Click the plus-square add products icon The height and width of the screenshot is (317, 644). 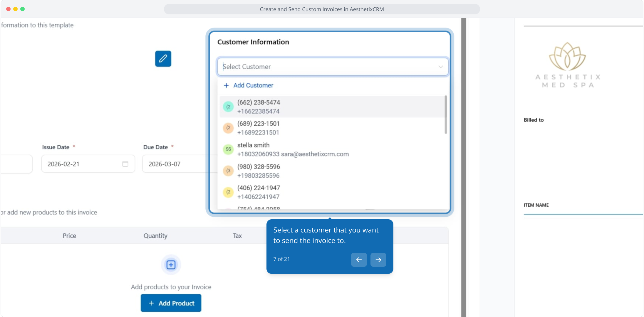(171, 265)
